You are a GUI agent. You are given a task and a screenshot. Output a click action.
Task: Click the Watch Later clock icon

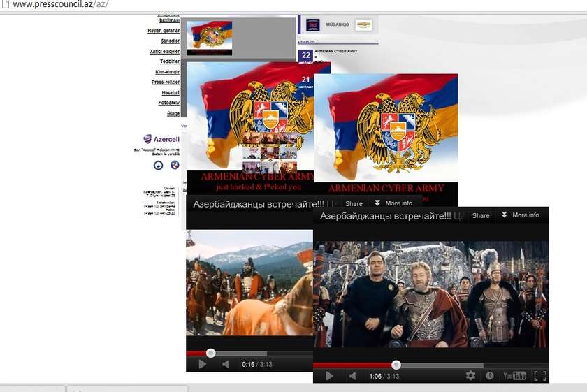pyautogui.click(x=490, y=376)
